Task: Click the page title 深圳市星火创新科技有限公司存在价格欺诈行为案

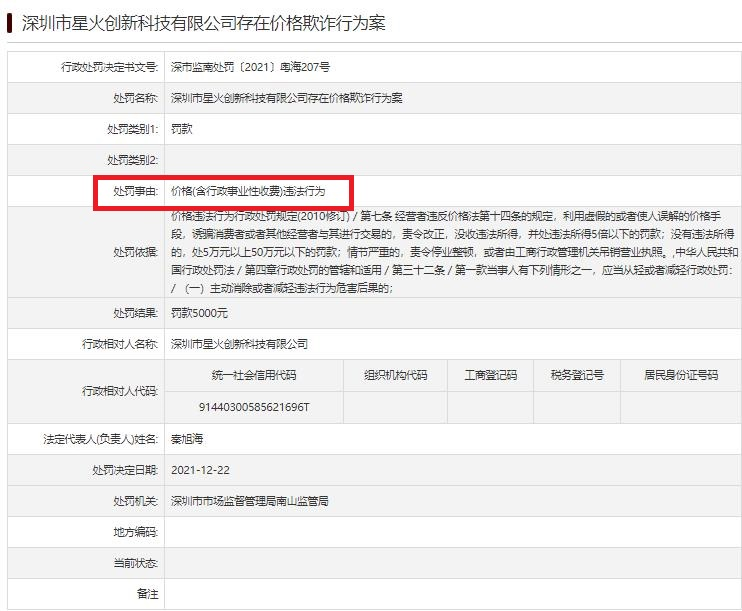Action: 203,23
